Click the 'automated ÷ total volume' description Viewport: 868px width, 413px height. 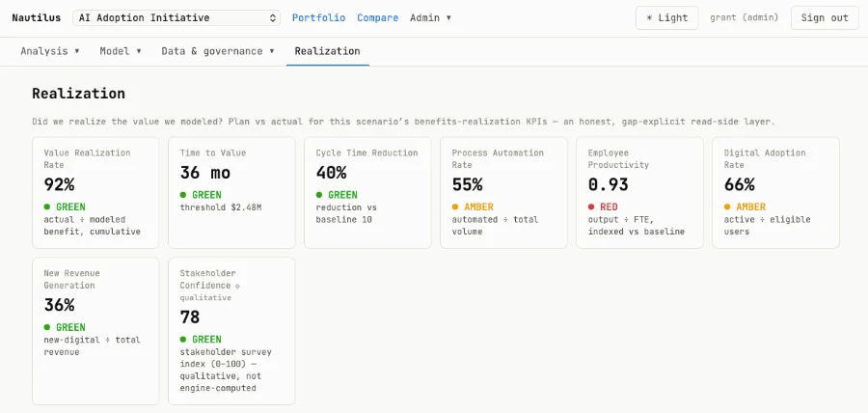click(x=495, y=226)
